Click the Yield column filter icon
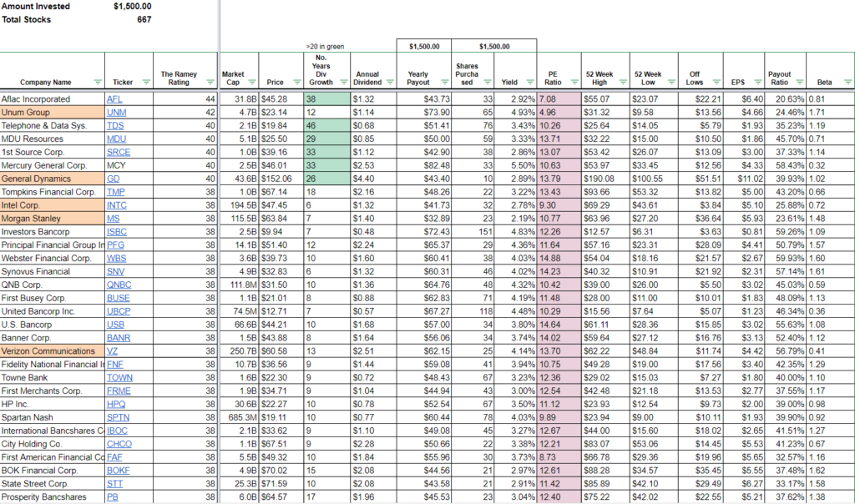This screenshot has width=855, height=504. 529,81
